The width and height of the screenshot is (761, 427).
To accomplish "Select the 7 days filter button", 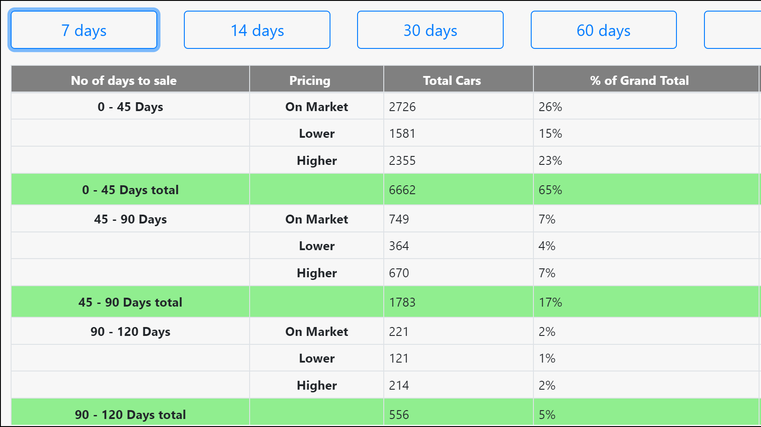I will pos(84,30).
